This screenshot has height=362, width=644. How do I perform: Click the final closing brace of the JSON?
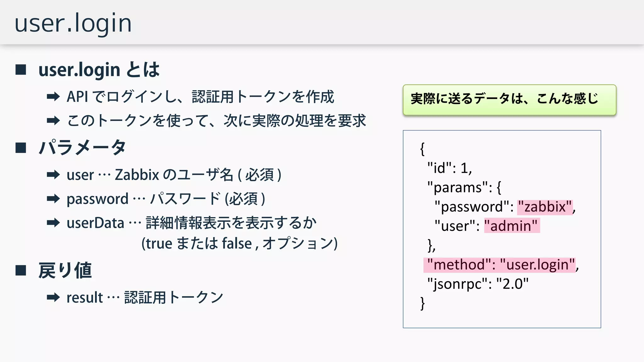click(x=423, y=304)
